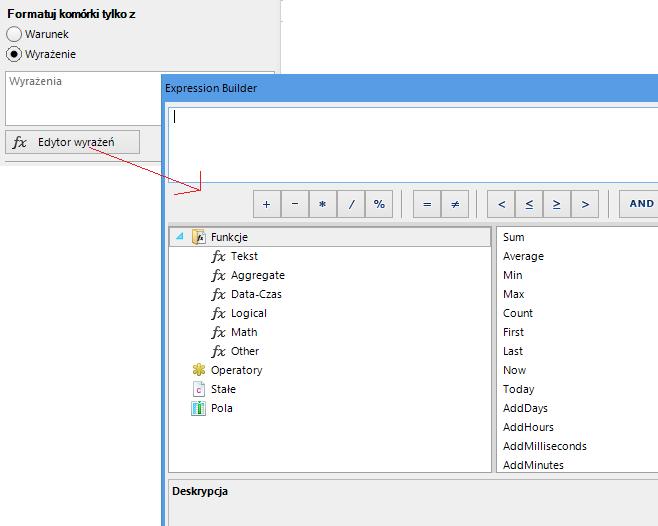The width and height of the screenshot is (658, 526).
Task: Collapse the Funkcje tree node arrow
Action: 180,236
